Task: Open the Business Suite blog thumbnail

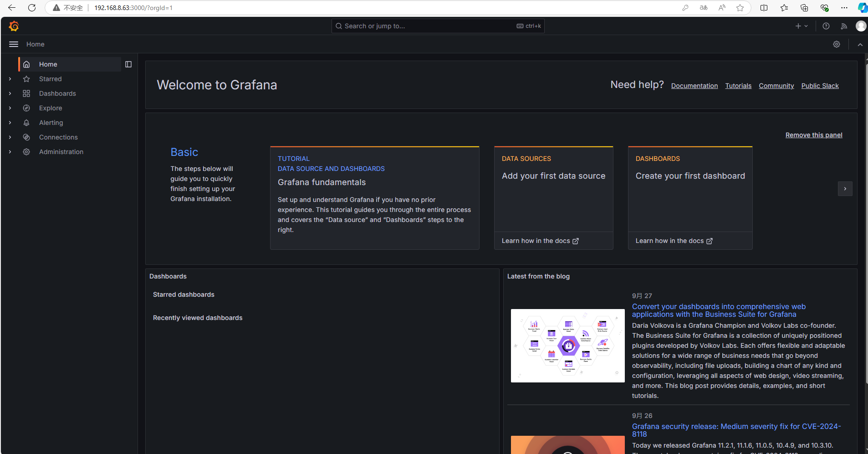Action: pos(567,346)
